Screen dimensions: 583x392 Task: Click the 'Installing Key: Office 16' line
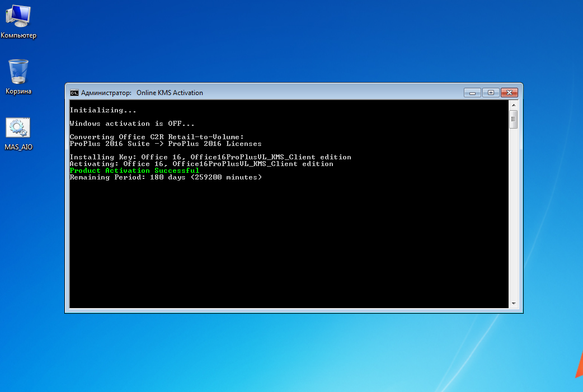[x=210, y=157]
